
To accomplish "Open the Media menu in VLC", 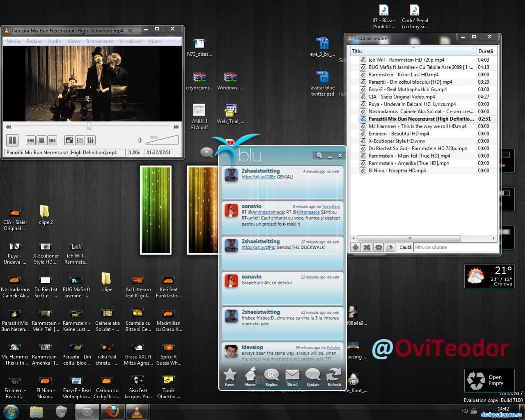I will coord(13,41).
